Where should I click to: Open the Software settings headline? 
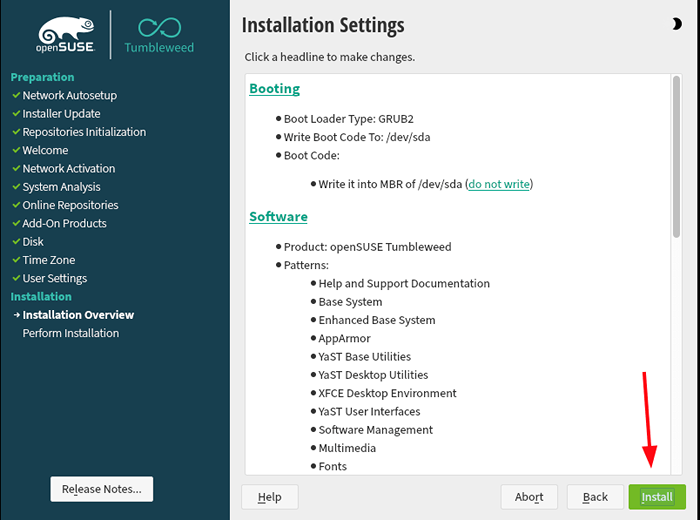click(x=278, y=216)
